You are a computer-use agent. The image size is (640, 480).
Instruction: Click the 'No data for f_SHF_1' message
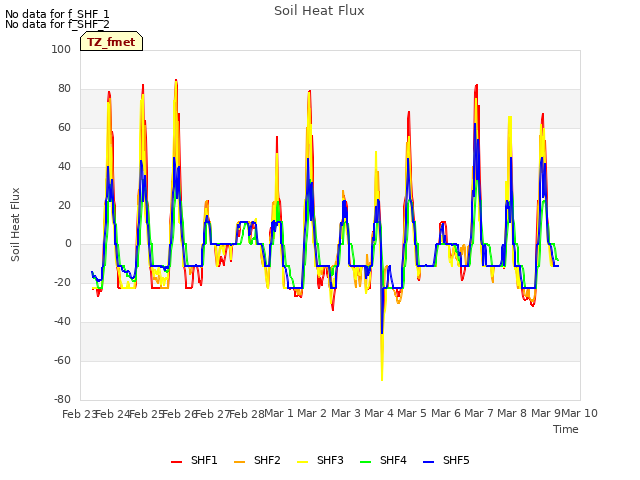tap(57, 14)
